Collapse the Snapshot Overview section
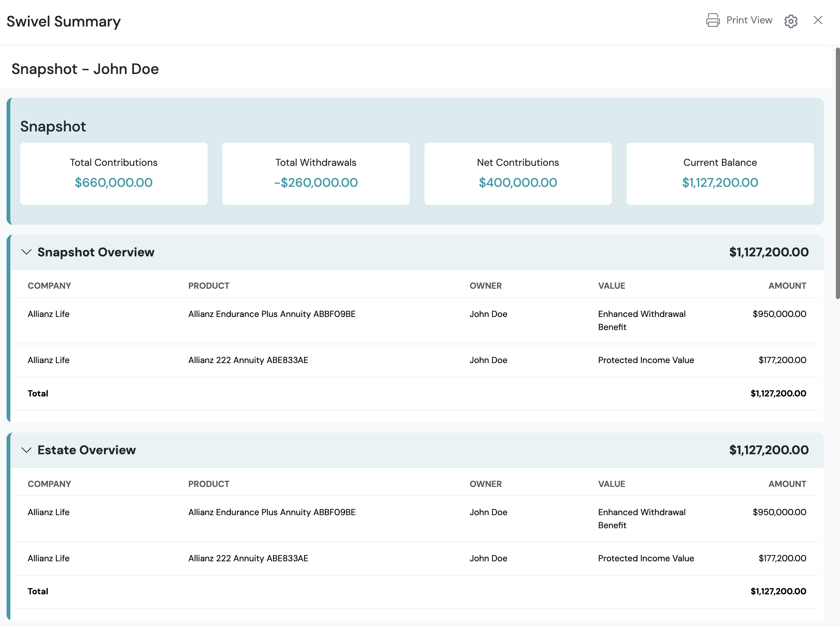The width and height of the screenshot is (840, 627). tap(26, 252)
